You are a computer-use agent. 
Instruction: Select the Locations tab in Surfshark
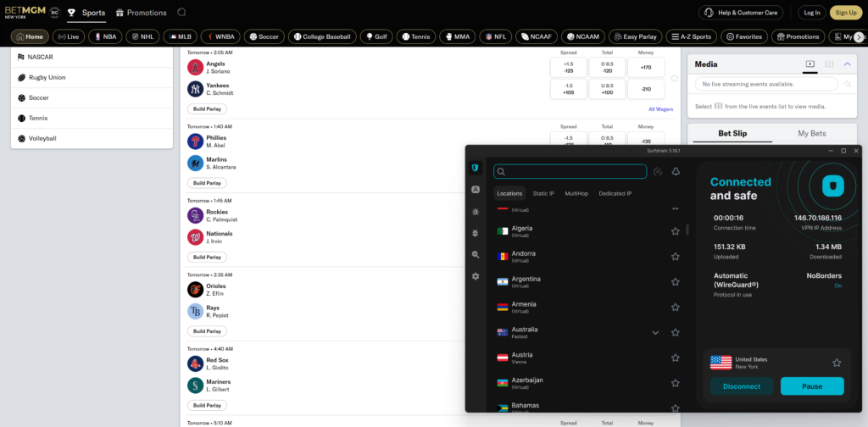(509, 193)
